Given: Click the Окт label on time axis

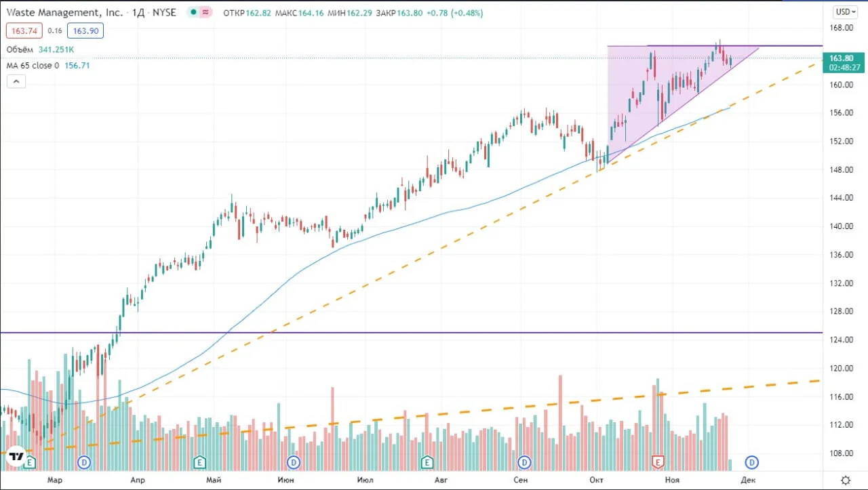Looking at the screenshot, I should [x=597, y=481].
